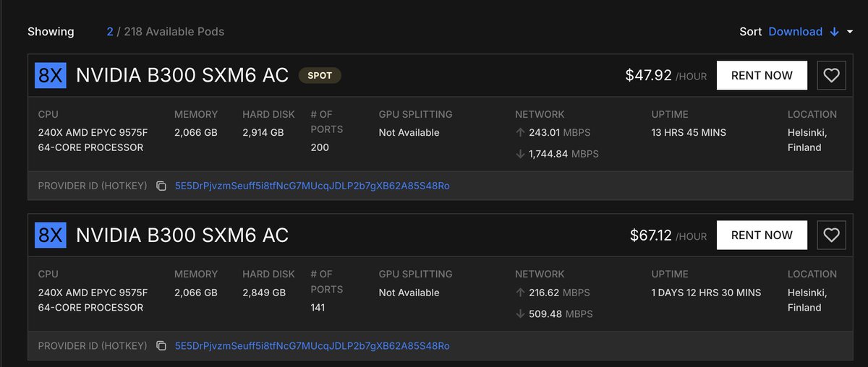Click Helsinki, Finland location in spot pod
Screen dimensions: 868x367
pos(807,139)
